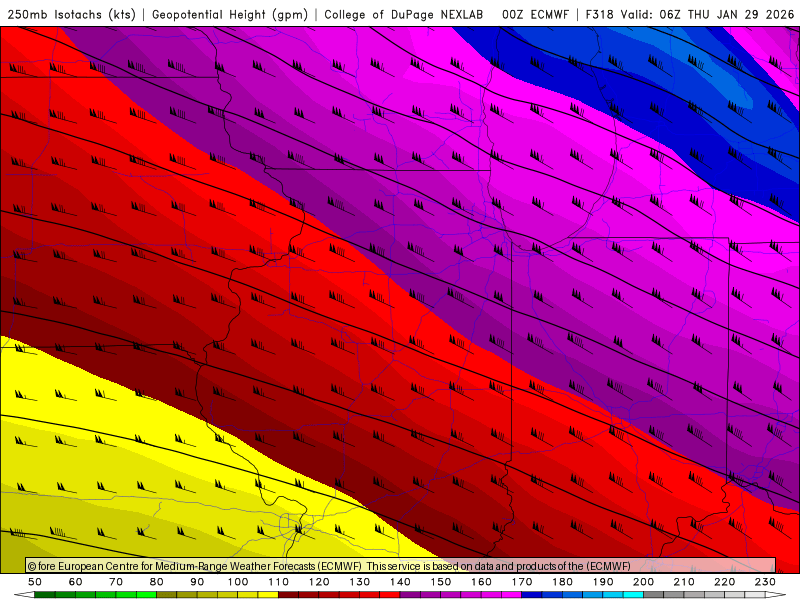This screenshot has width=800, height=600.
Task: Click the '230' legend label
Action: point(765,582)
